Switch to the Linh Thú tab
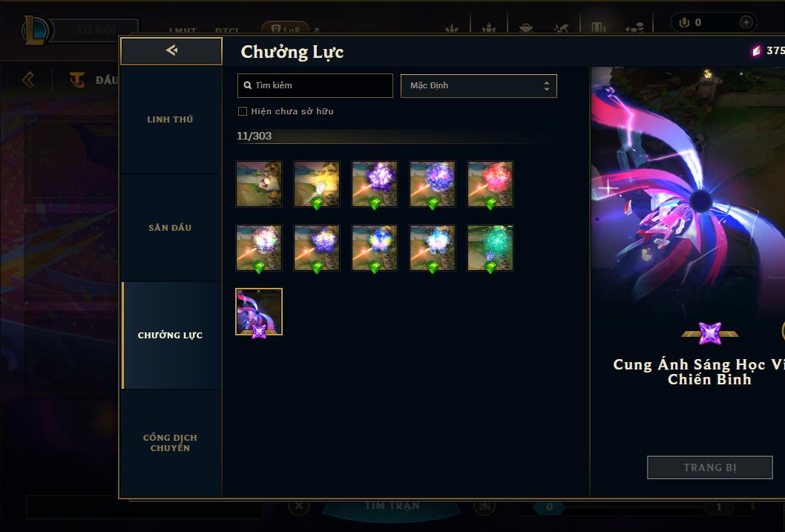Viewport: 785px width, 532px height. click(x=170, y=119)
